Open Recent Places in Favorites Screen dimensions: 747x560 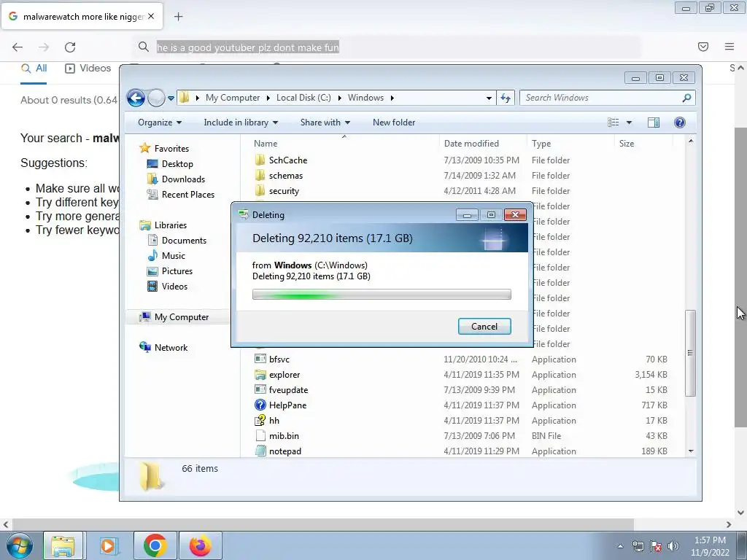click(x=181, y=194)
